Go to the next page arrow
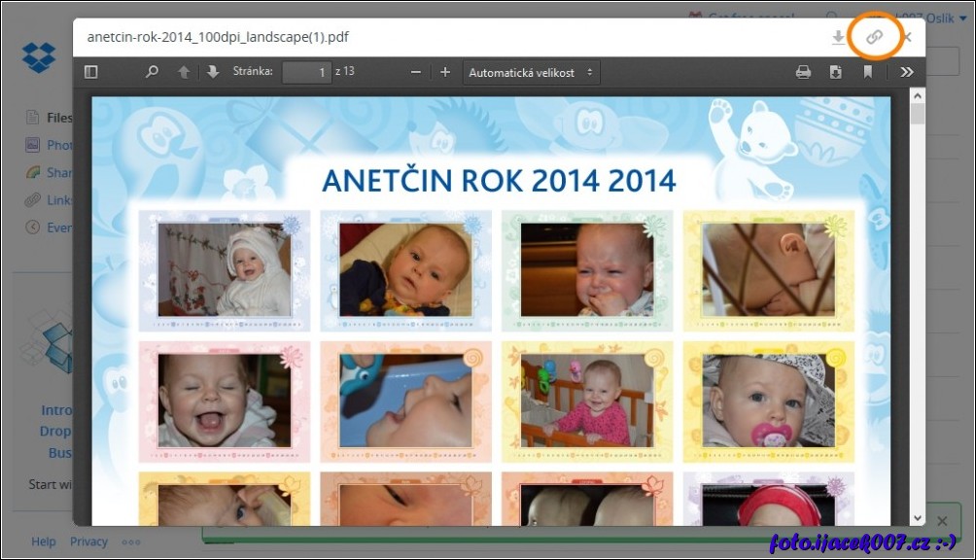The width and height of the screenshot is (976, 560). [213, 72]
